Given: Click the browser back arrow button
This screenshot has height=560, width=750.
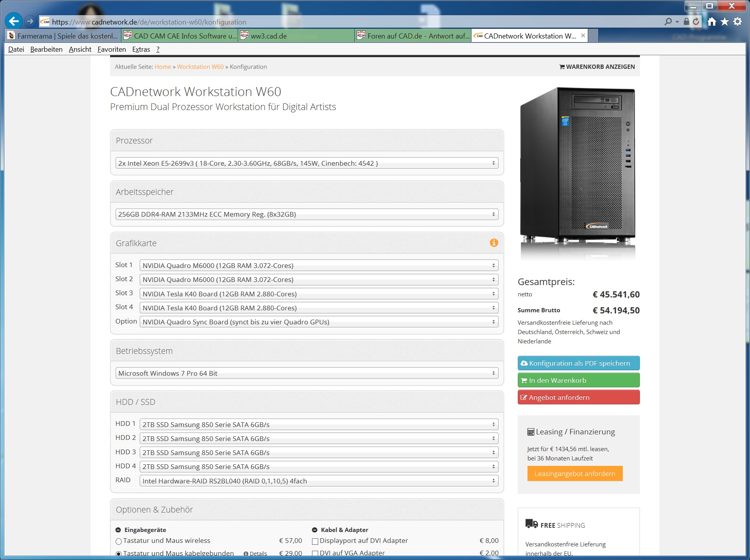Looking at the screenshot, I should click(14, 21).
